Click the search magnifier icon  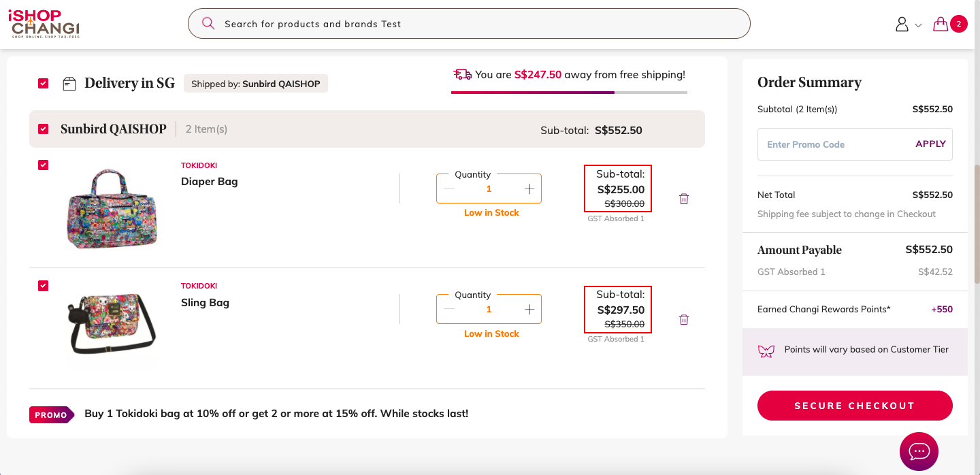[208, 24]
